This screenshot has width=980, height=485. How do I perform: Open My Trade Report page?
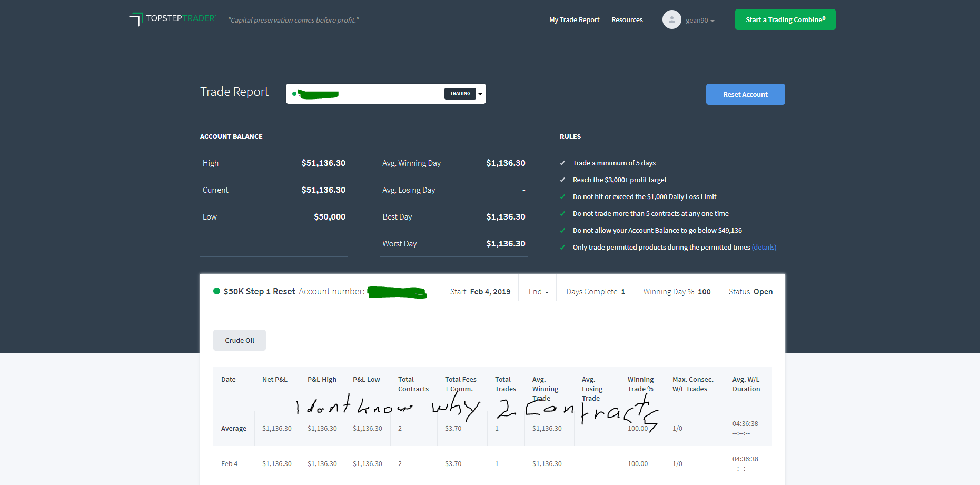pos(575,20)
